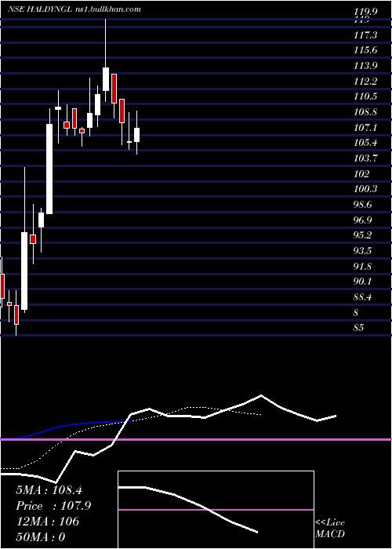Click the 91.8 price axis label
The height and width of the screenshot is (549, 392).
[363, 267]
